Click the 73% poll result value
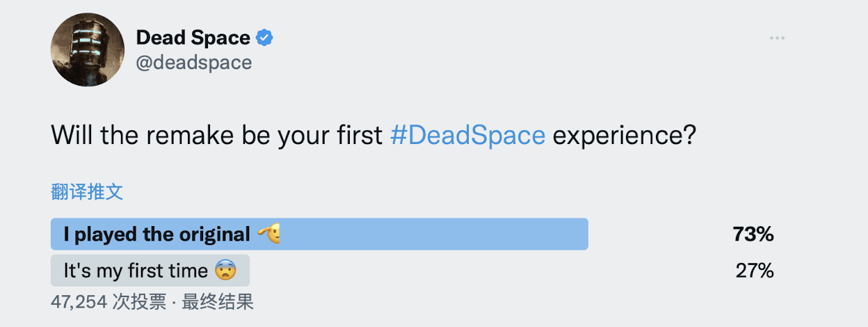The width and height of the screenshot is (868, 327). pyautogui.click(x=753, y=234)
